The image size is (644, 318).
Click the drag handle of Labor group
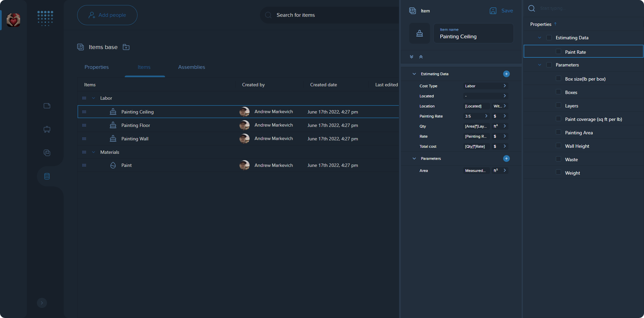(84, 98)
